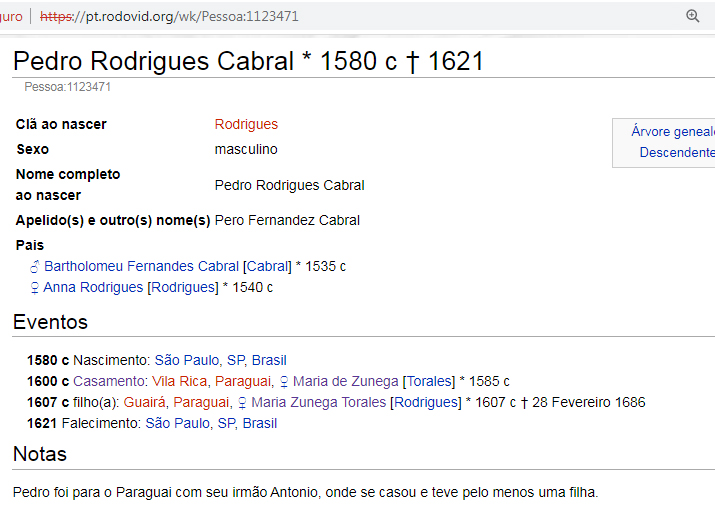Click São Paulo link in Falecimento event
Image resolution: width=715 pixels, height=519 pixels.
211,424
